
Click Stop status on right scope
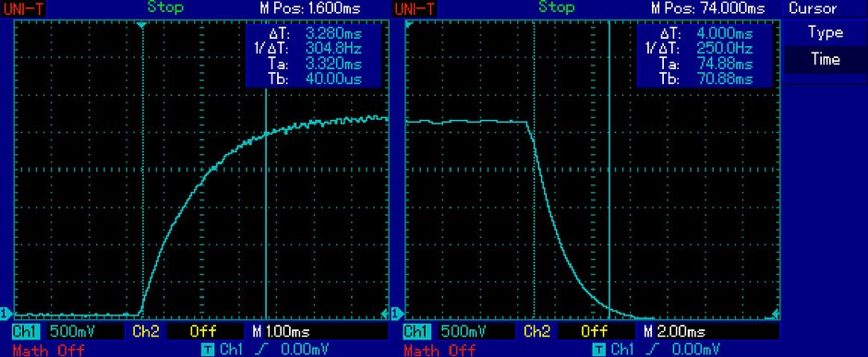click(556, 7)
